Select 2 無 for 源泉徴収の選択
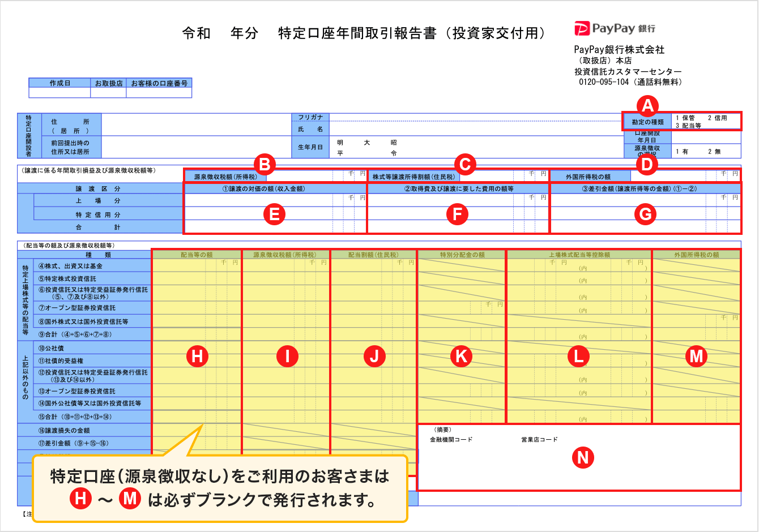The image size is (759, 532). tap(714, 152)
